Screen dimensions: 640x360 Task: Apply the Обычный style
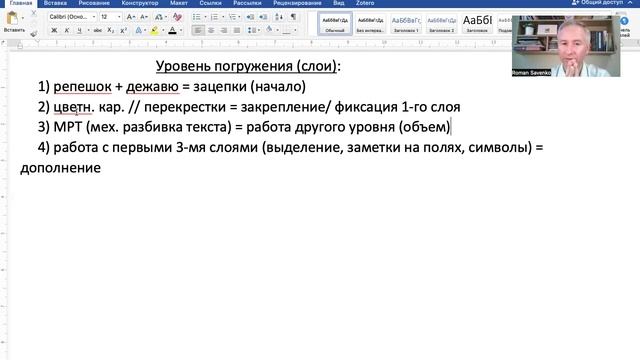tap(335, 24)
